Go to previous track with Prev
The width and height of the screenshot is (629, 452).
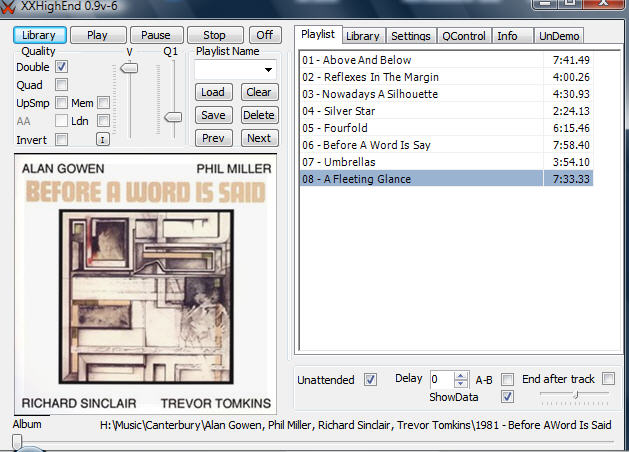coord(213,138)
